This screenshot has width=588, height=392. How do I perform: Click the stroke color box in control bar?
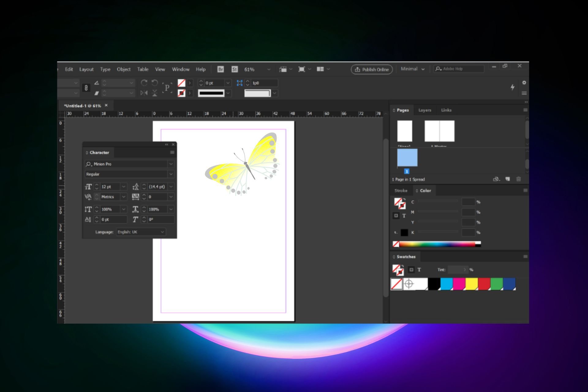182,93
